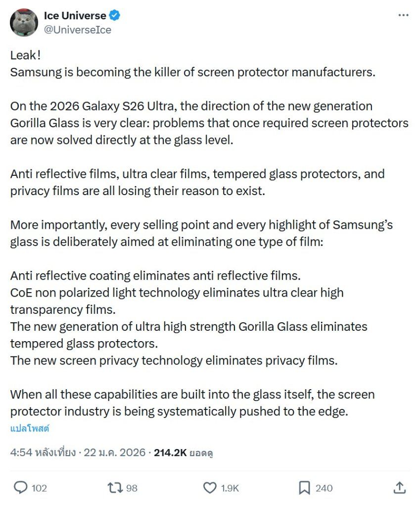The height and width of the screenshot is (507, 420).
Task: Click the 'Leak!' opening line
Action: click(25, 55)
